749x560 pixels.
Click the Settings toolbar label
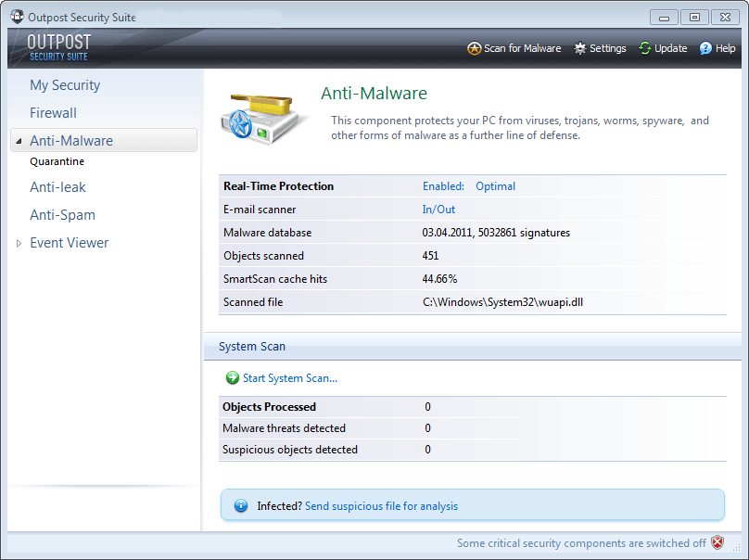[x=607, y=48]
